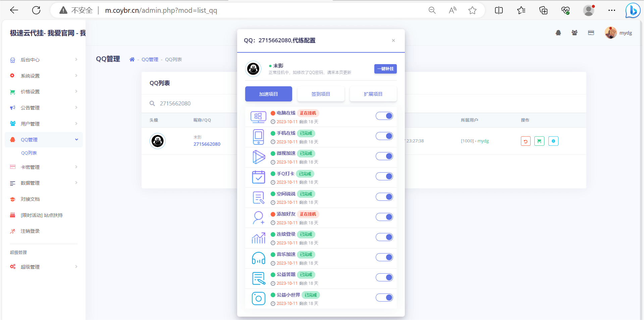The width and height of the screenshot is (644, 320).
Task: Expand 后台中心 sidebar menu
Action: click(x=44, y=60)
